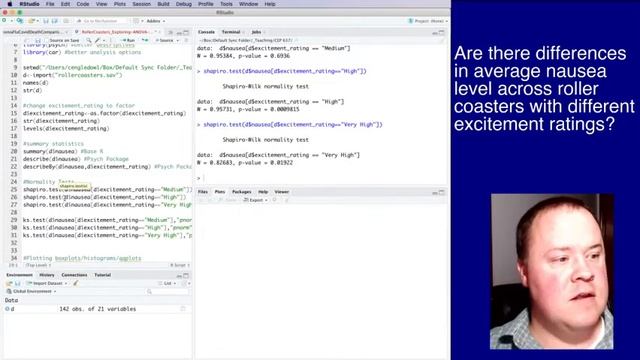
Task: Switch to the Terminal tab
Action: tap(231, 32)
